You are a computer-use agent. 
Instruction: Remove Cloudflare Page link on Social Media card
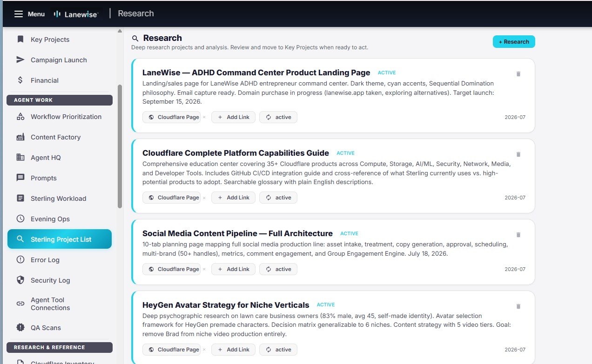(204, 270)
